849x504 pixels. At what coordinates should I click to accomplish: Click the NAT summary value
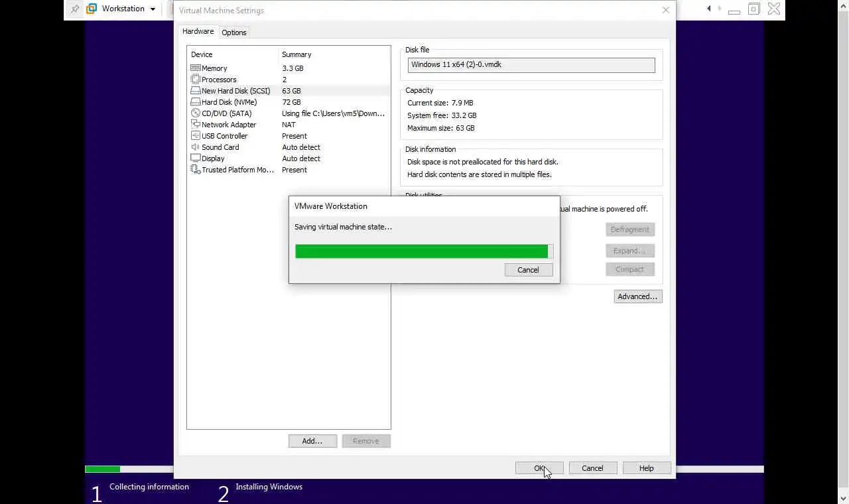[289, 125]
